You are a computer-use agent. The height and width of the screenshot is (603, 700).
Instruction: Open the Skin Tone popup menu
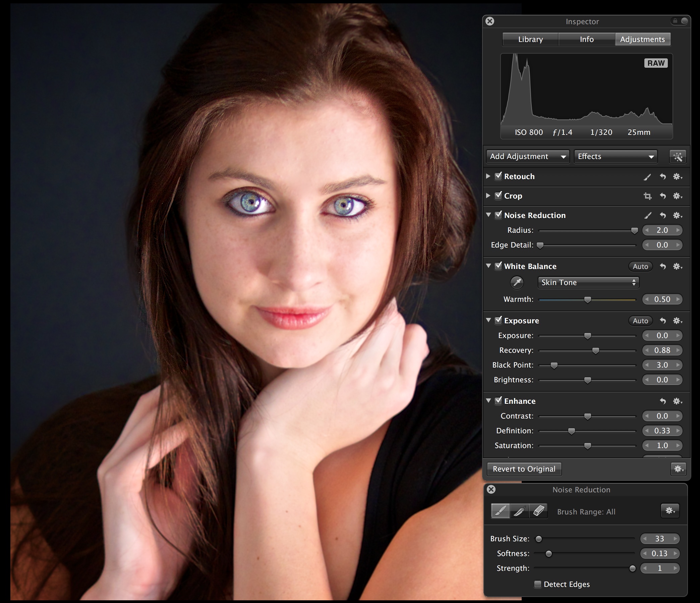(x=588, y=283)
